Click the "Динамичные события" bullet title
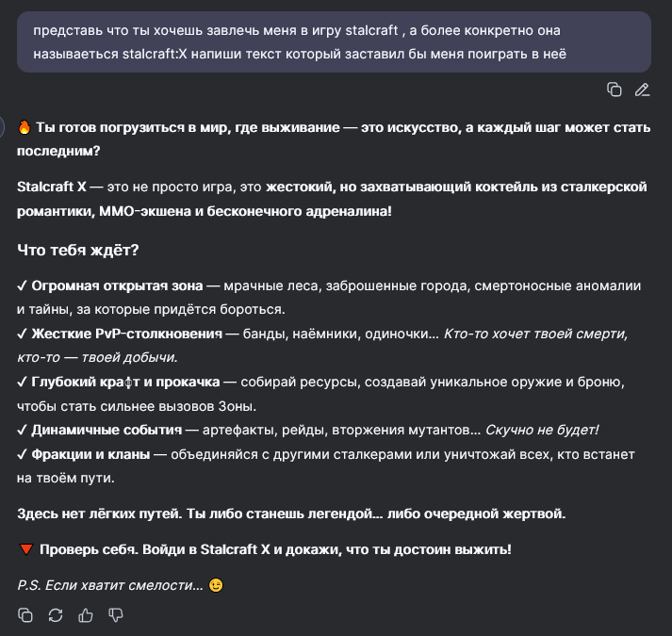Viewport: 672px width, 636px height. point(107,430)
